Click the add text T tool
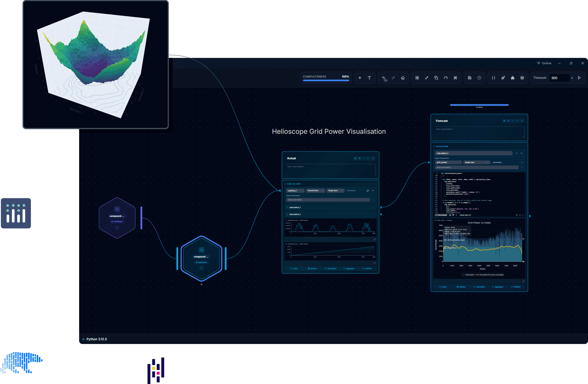 369,78
